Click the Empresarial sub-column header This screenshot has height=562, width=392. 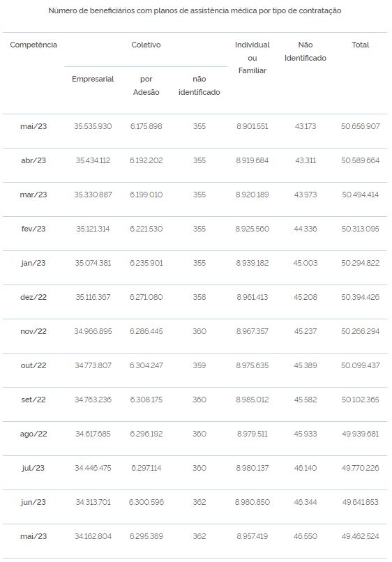[x=93, y=79]
